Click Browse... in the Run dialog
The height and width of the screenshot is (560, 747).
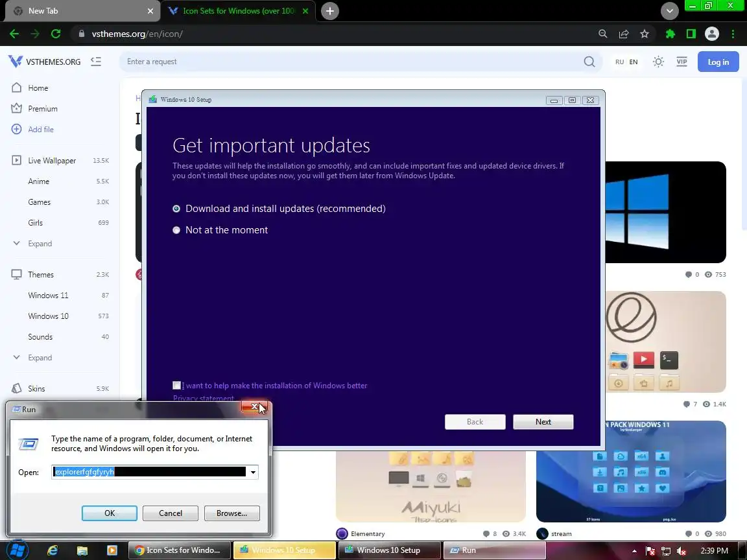(x=231, y=513)
